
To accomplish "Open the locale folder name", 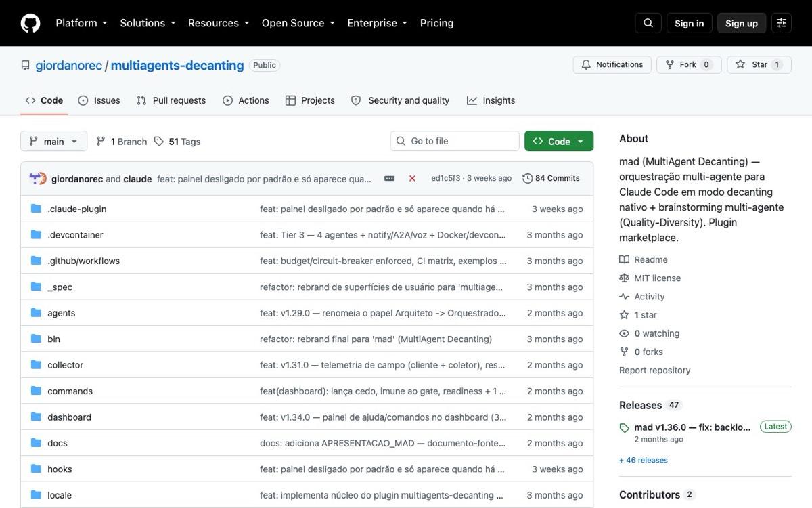I will click(x=60, y=495).
